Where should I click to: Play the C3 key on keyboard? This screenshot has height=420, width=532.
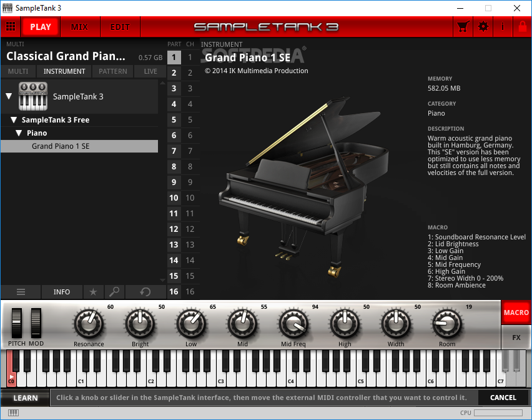[x=221, y=379]
